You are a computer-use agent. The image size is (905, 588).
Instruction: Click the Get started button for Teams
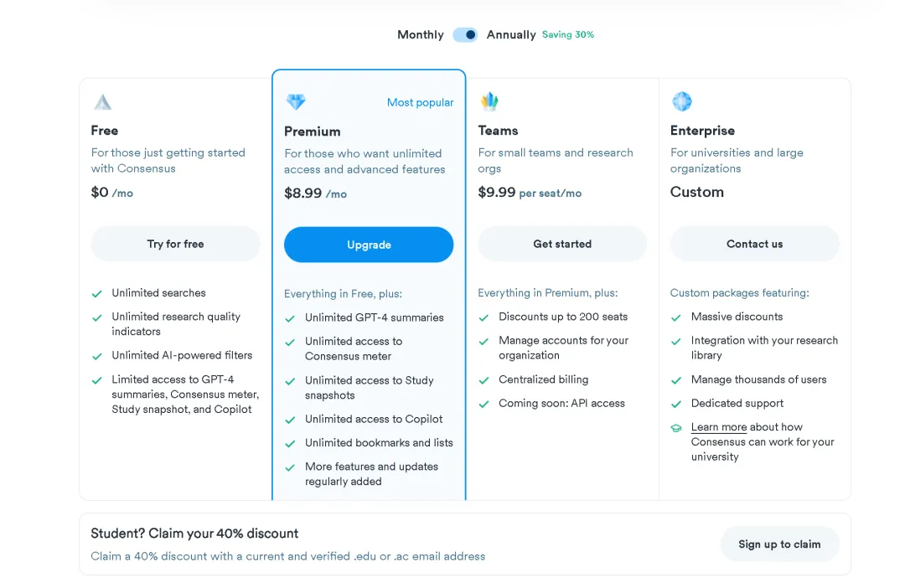point(562,244)
